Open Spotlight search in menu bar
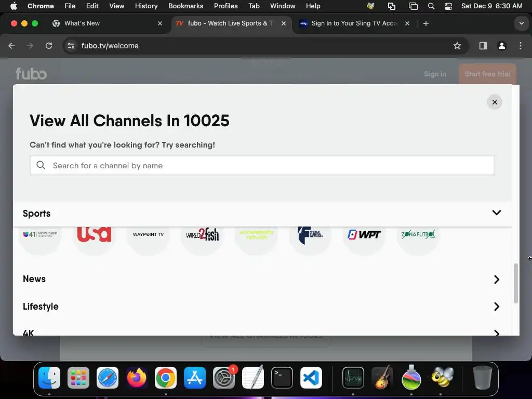Screen dimensions: 532x399 pyautogui.click(x=431, y=6)
